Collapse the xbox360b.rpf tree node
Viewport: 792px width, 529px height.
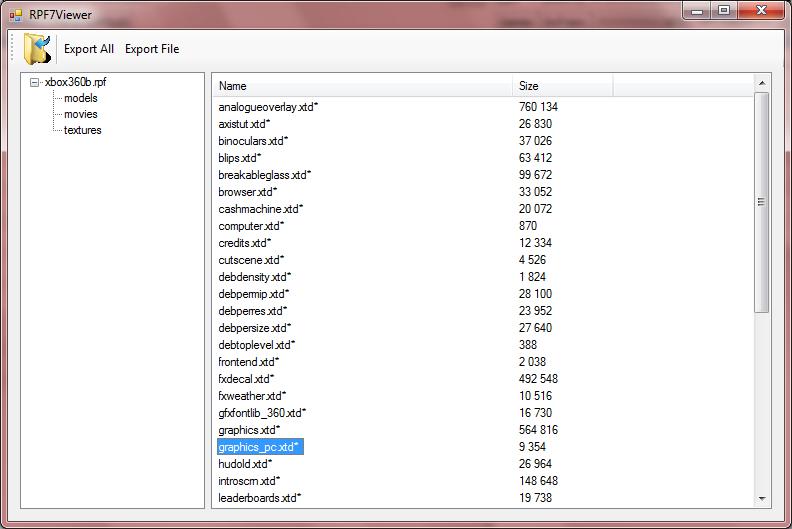pos(34,82)
